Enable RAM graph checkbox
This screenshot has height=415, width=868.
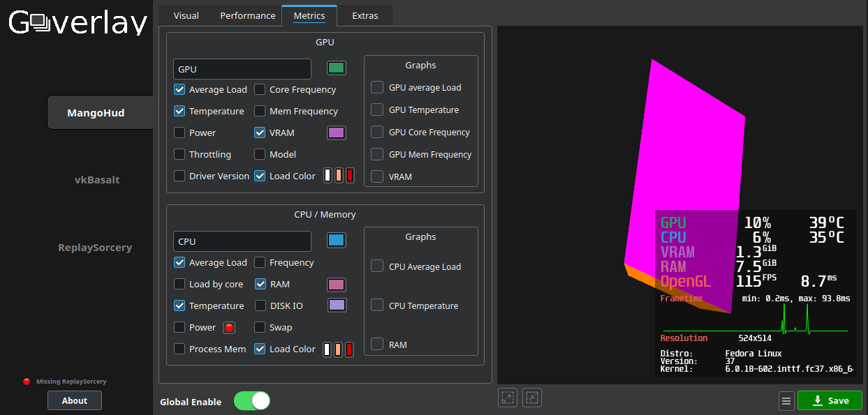(x=377, y=345)
